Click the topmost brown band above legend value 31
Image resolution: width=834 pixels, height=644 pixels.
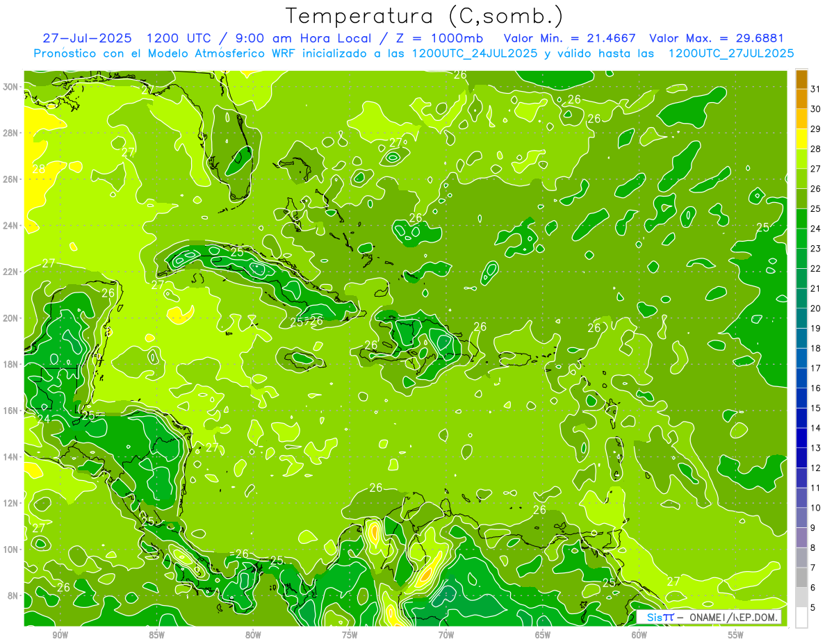[x=801, y=79]
